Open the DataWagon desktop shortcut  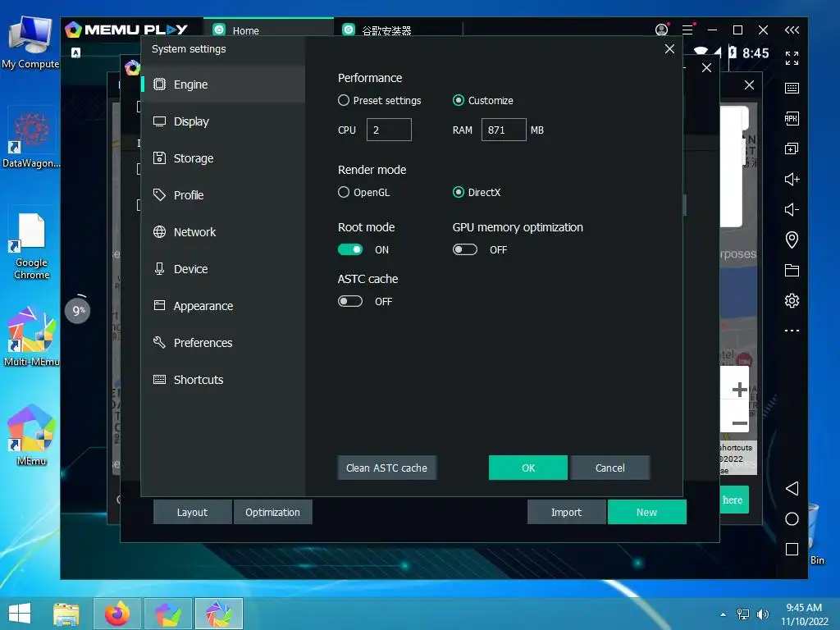(32, 138)
